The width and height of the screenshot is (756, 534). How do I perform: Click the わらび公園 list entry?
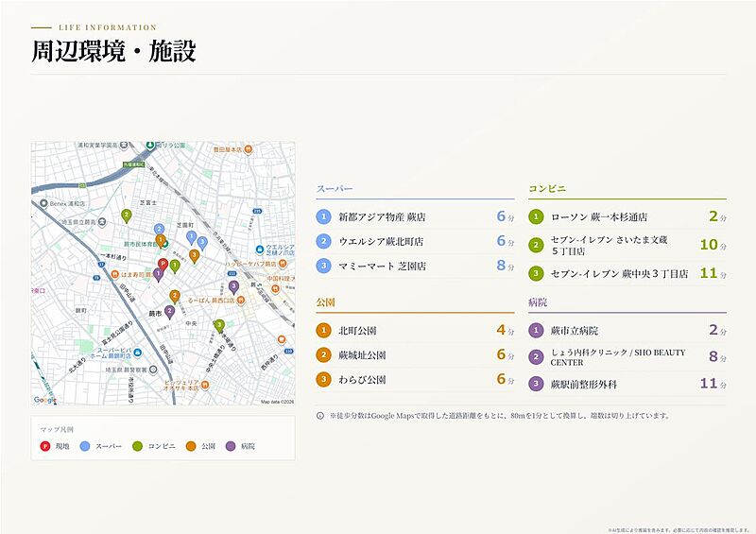click(415, 380)
